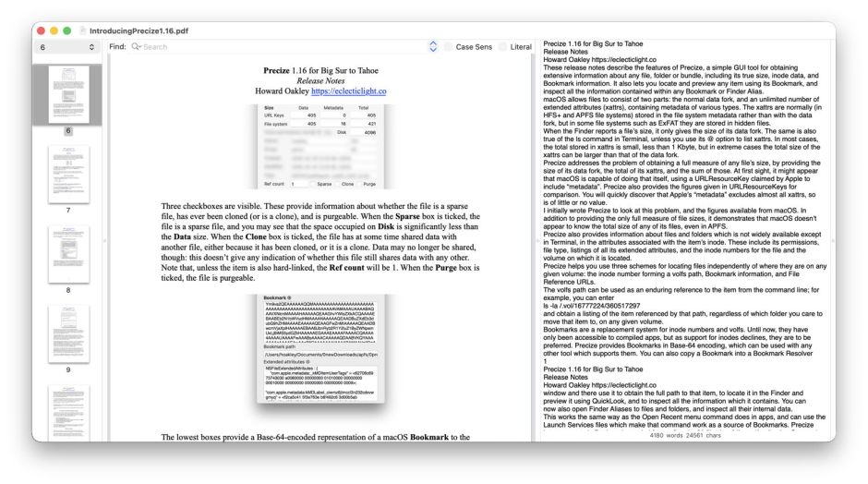
Task: Click the 'Release Notes' heading in the PDF page
Action: (320, 81)
